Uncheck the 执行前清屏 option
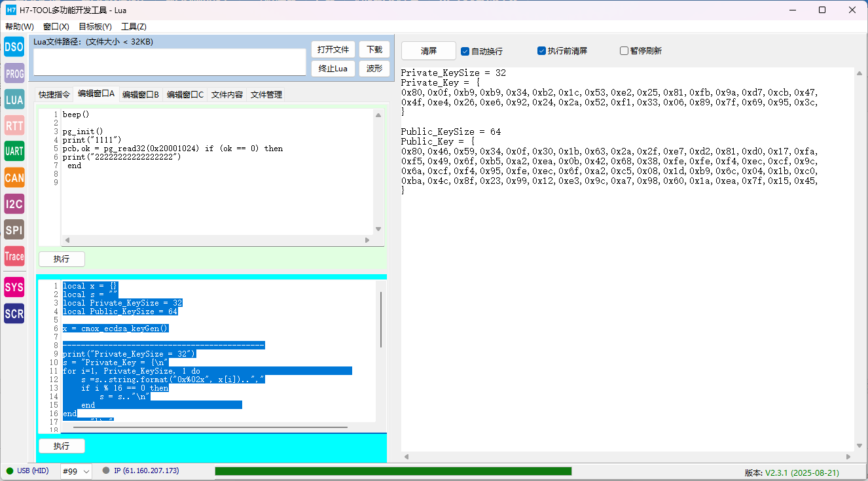Image resolution: width=868 pixels, height=481 pixels. [x=541, y=51]
